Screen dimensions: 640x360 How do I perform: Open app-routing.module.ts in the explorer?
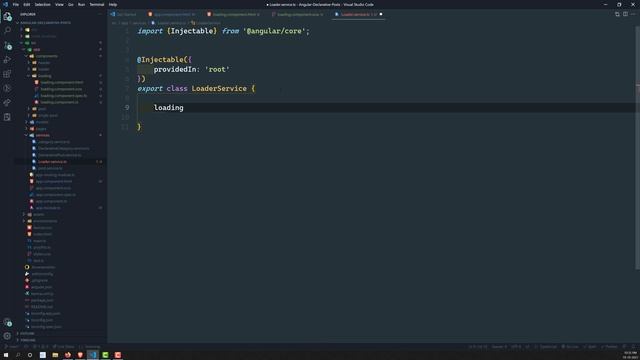(x=55, y=175)
